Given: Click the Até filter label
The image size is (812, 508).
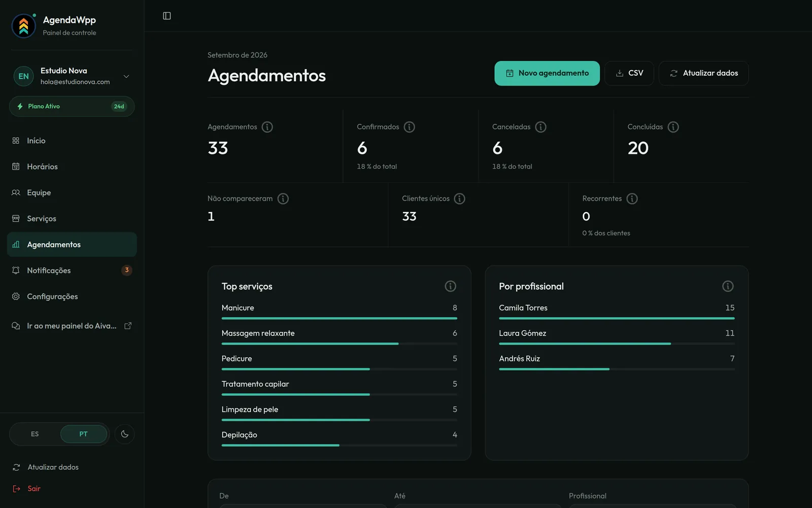Looking at the screenshot, I should coord(400,496).
